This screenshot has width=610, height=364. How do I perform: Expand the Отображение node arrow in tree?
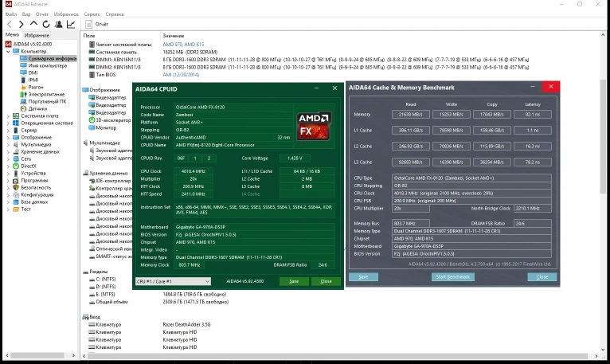[x=8, y=138]
